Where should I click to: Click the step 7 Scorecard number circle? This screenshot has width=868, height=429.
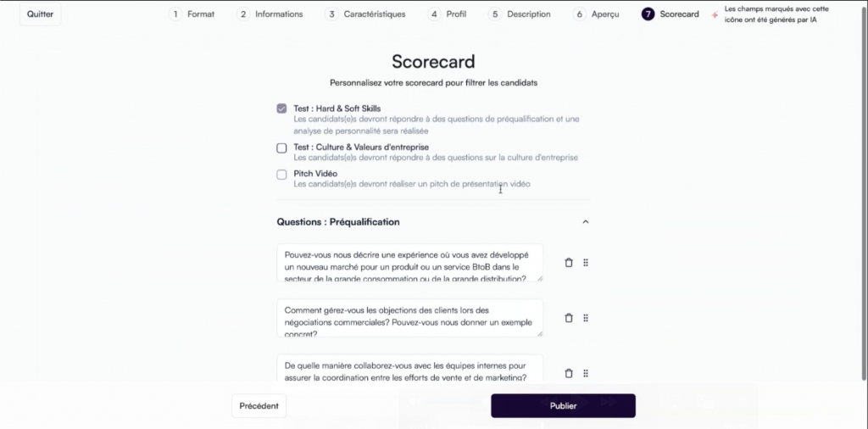tap(648, 14)
